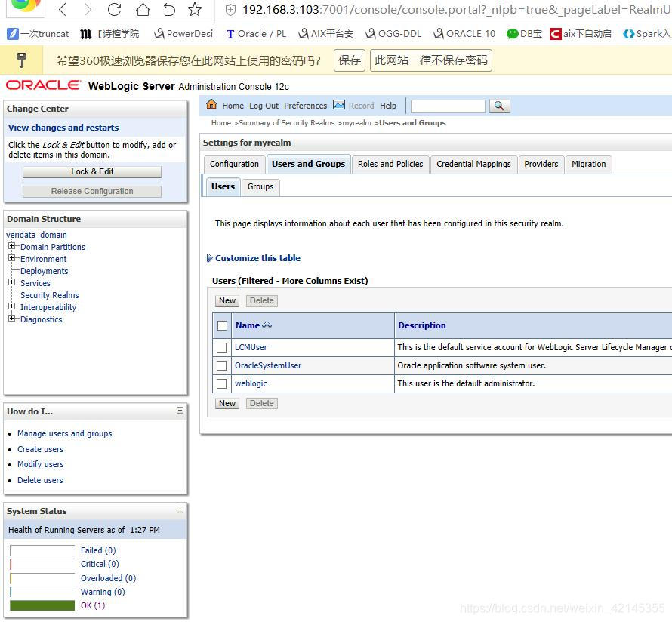
Task: Bookmark the page with the star icon
Action: 195,9
